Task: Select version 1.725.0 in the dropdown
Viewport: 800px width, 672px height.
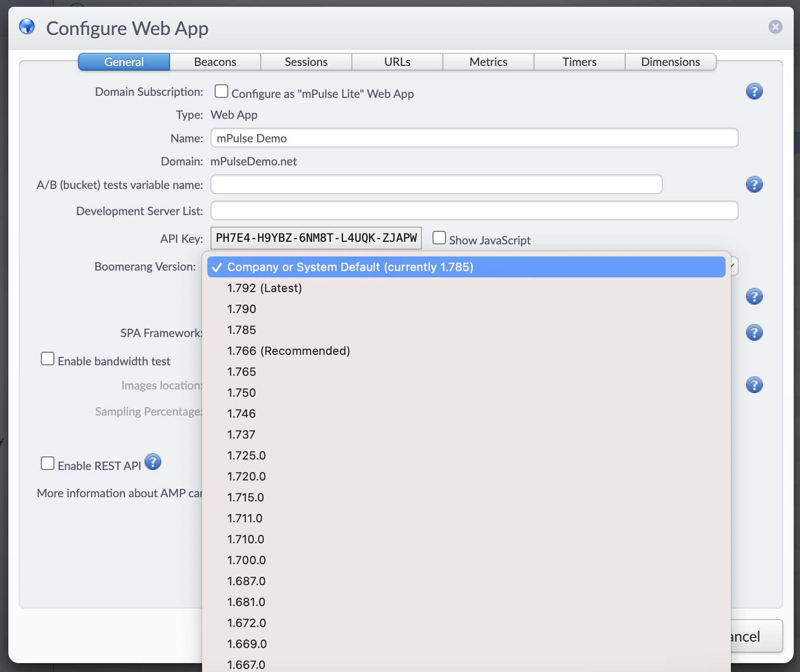Action: point(247,456)
